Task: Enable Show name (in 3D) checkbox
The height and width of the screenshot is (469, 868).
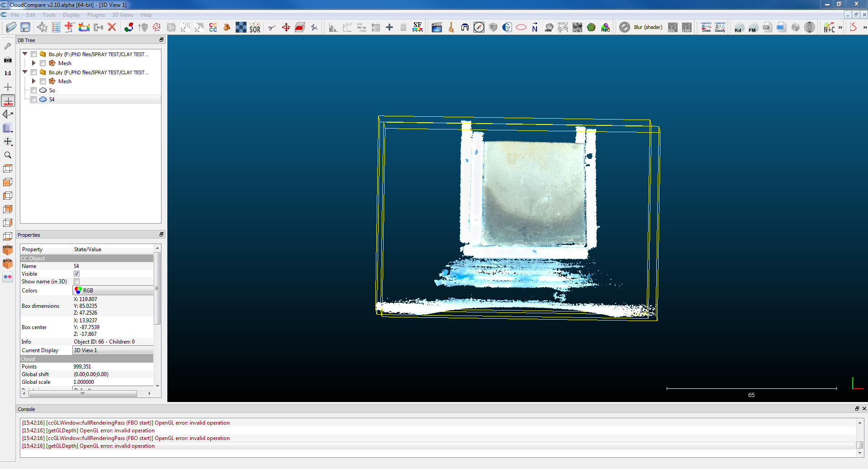Action: (76, 281)
